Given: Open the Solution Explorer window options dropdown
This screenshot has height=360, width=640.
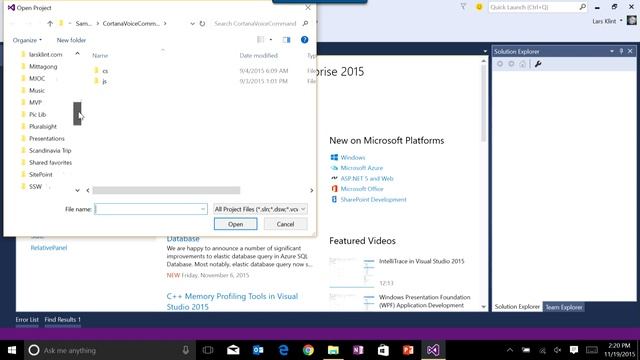Looking at the screenshot, I should pyautogui.click(x=611, y=51).
